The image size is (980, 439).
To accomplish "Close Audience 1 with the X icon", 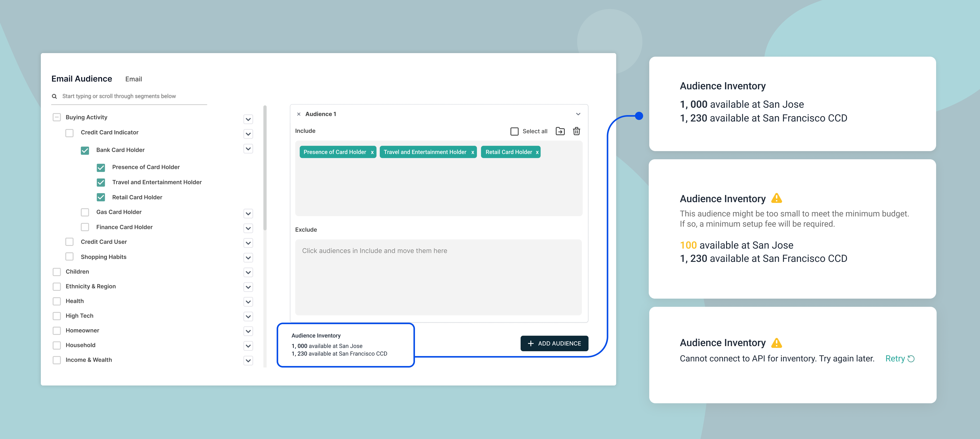I will click(x=299, y=114).
